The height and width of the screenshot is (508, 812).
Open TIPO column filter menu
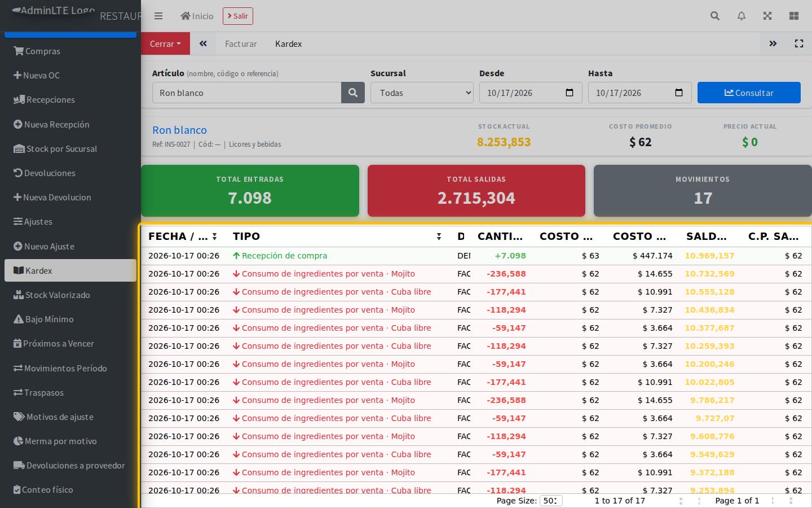439,237
